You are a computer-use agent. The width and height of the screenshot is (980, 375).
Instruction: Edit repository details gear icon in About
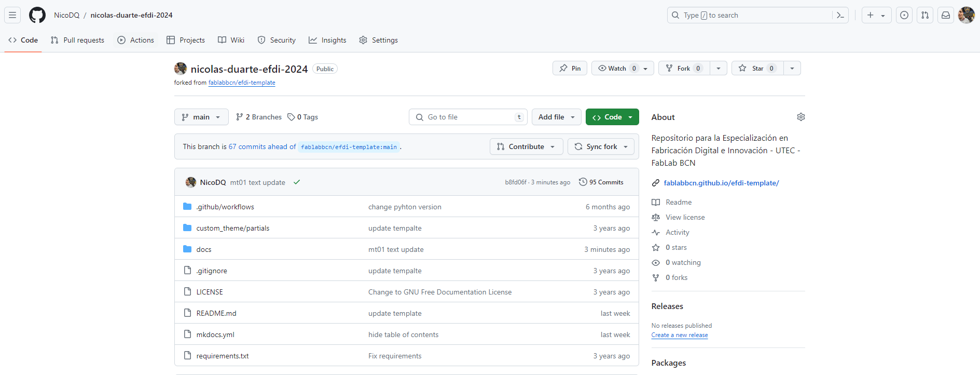click(801, 117)
